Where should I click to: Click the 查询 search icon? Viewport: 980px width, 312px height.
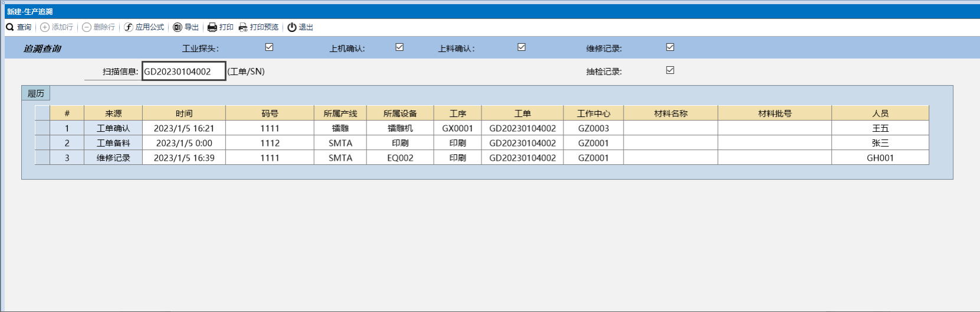click(x=10, y=27)
